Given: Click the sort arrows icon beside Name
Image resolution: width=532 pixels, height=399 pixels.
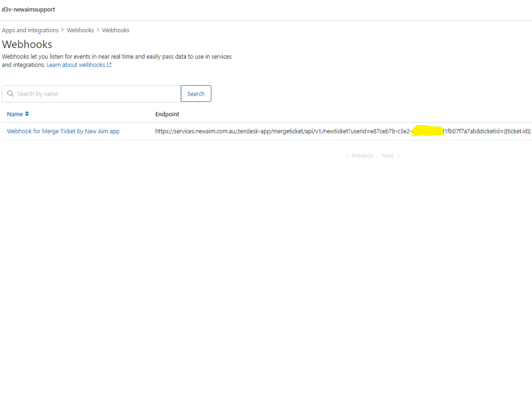Looking at the screenshot, I should (27, 114).
